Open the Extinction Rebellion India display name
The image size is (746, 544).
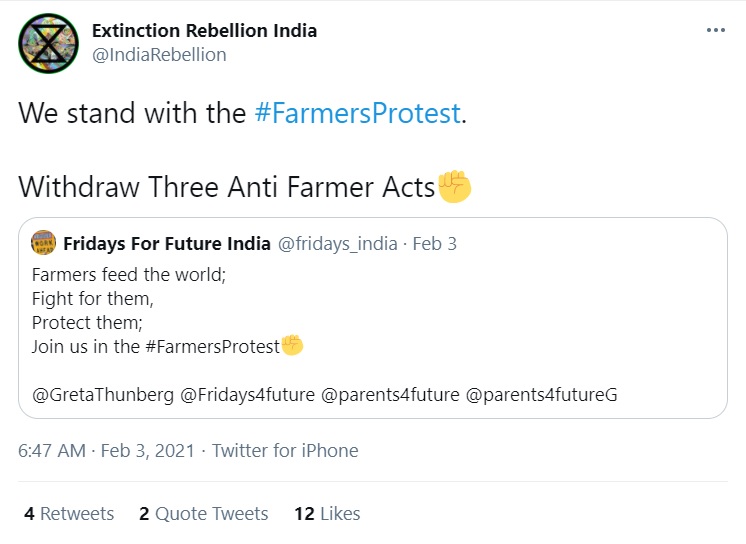(204, 31)
